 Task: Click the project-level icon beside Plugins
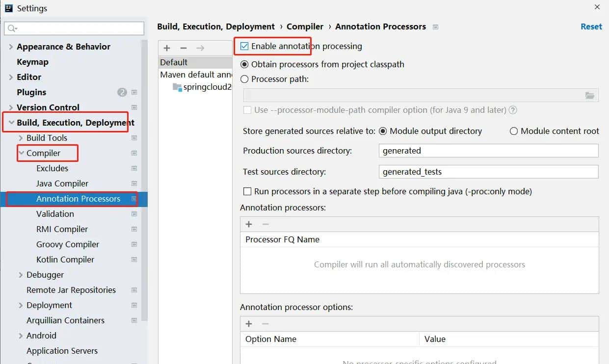click(134, 92)
